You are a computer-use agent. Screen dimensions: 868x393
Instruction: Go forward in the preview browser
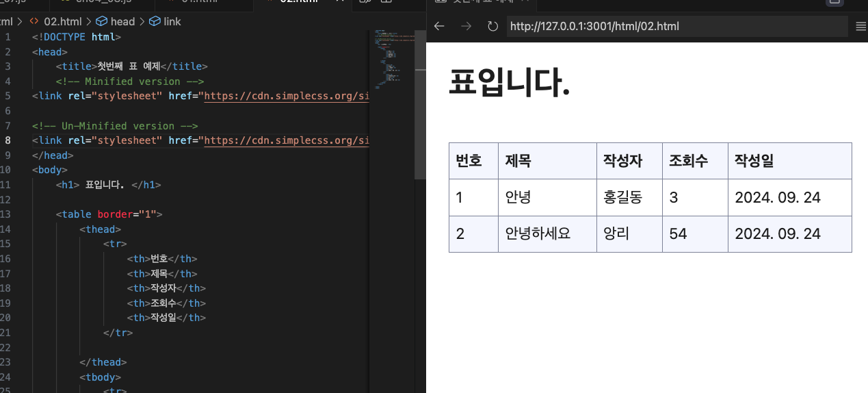pyautogui.click(x=466, y=26)
